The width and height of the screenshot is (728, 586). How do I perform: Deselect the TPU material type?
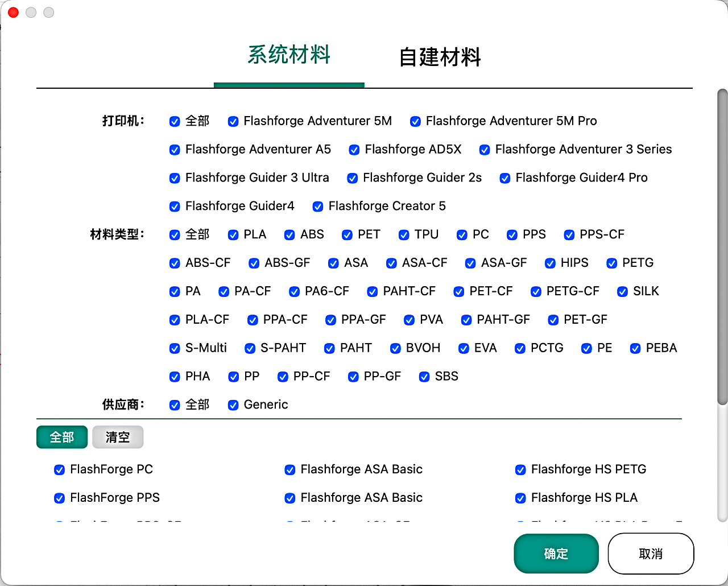click(x=404, y=235)
